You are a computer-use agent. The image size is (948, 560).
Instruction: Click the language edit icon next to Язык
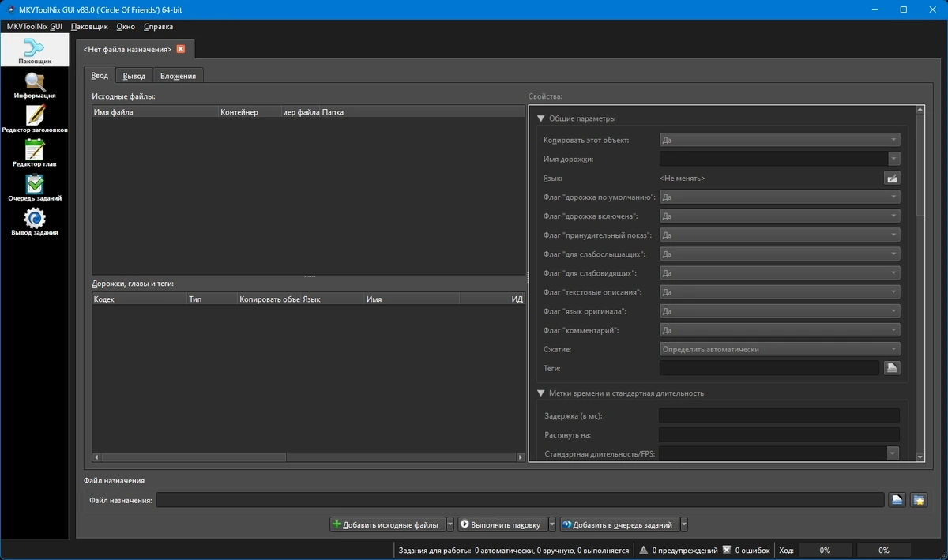[892, 179]
